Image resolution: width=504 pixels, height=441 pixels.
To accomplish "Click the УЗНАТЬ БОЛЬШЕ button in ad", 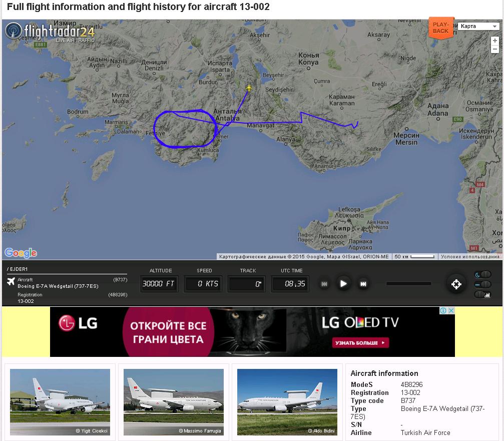I will click(x=360, y=343).
